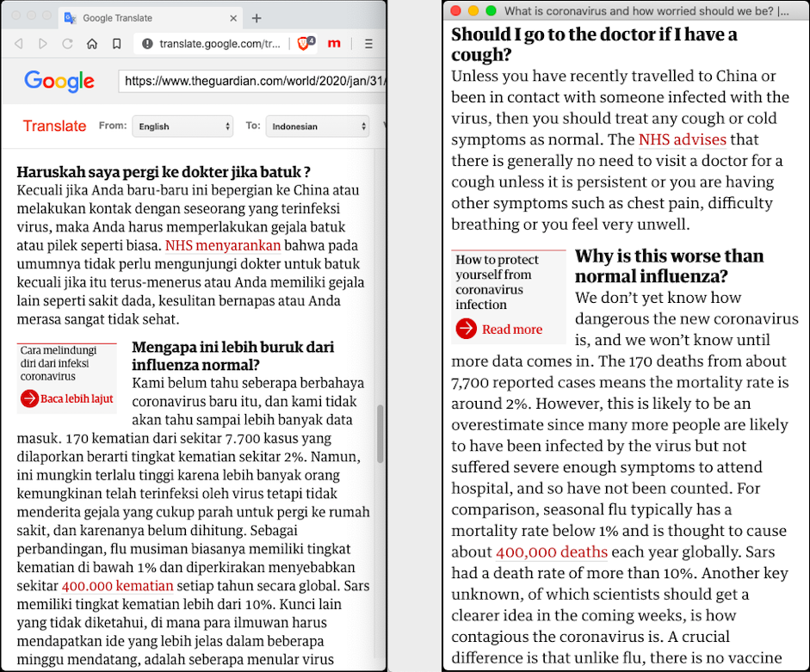Click the Guardian window title text
Viewport: 810px width, 672px height.
646,11
